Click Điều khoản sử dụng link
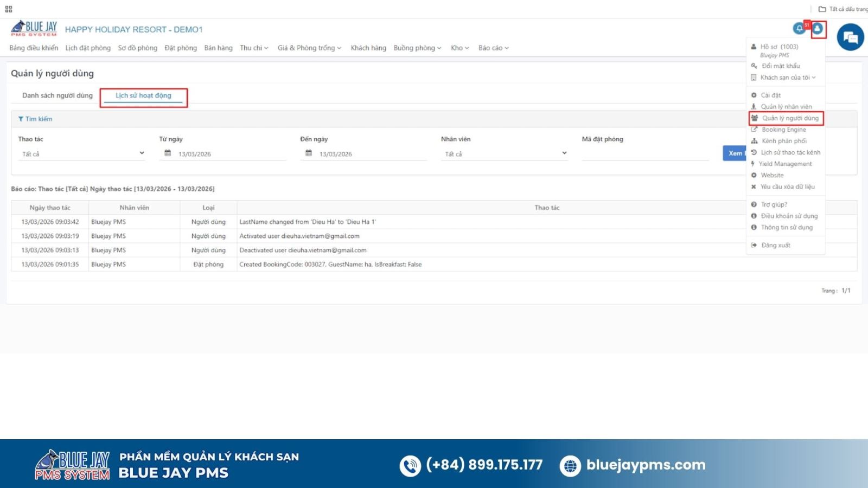Viewport: 868px width, 488px height. click(789, 216)
